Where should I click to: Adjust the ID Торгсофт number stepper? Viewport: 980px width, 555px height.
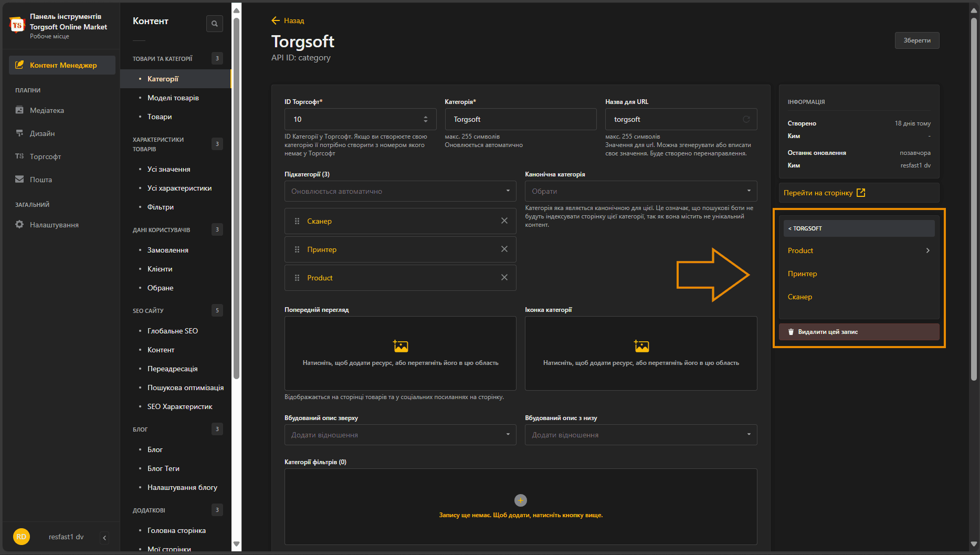pyautogui.click(x=426, y=119)
